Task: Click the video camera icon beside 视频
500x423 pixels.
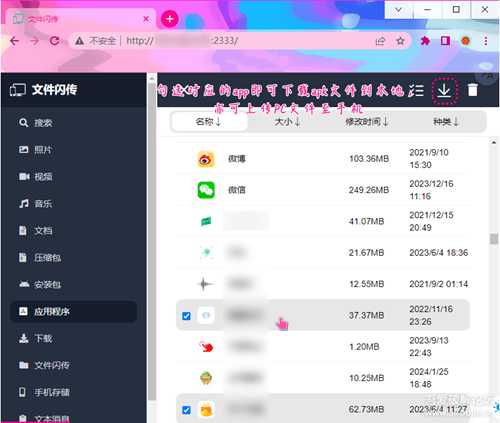Action: click(24, 176)
